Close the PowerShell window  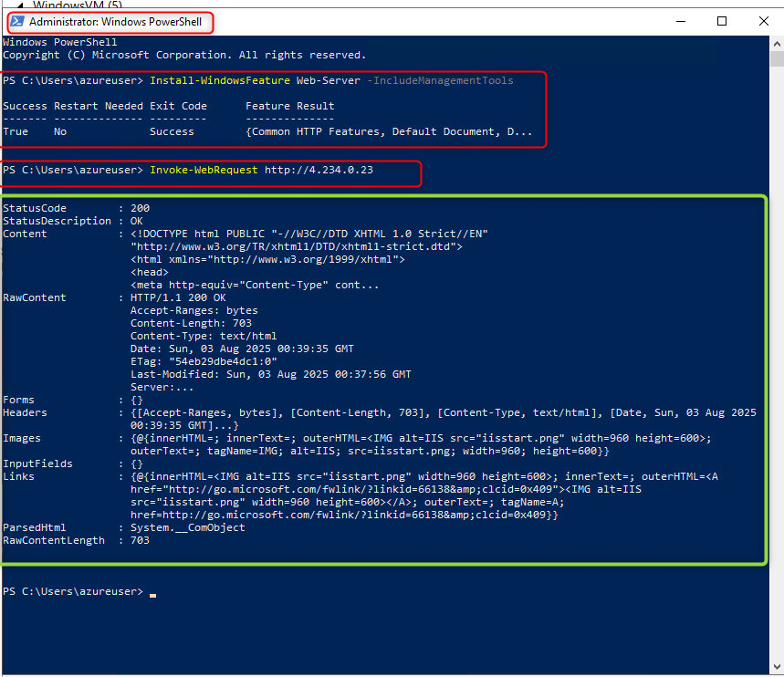(x=764, y=21)
